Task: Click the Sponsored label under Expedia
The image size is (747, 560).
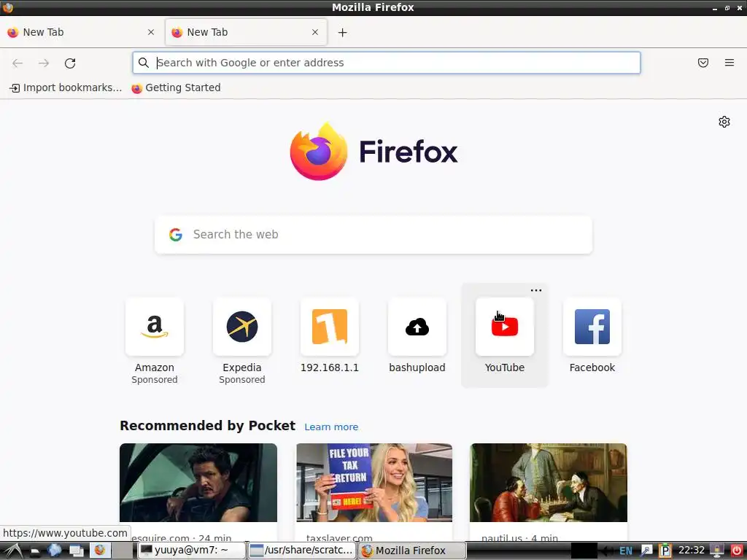Action: (x=242, y=380)
